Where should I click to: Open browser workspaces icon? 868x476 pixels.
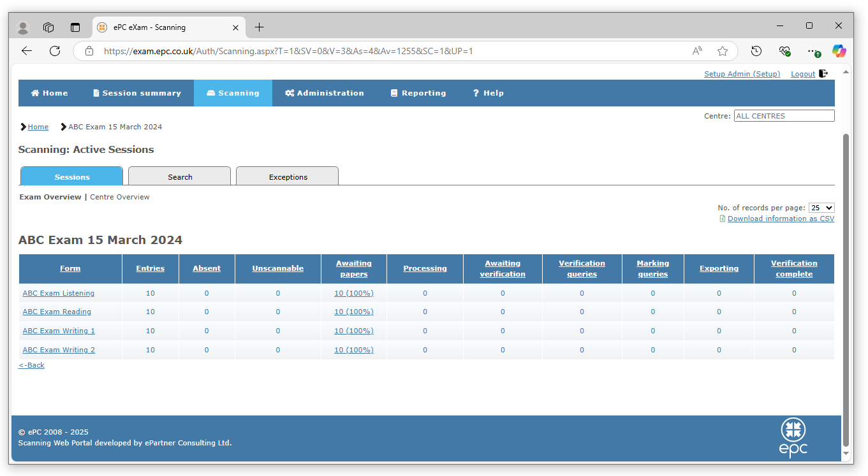(48, 27)
